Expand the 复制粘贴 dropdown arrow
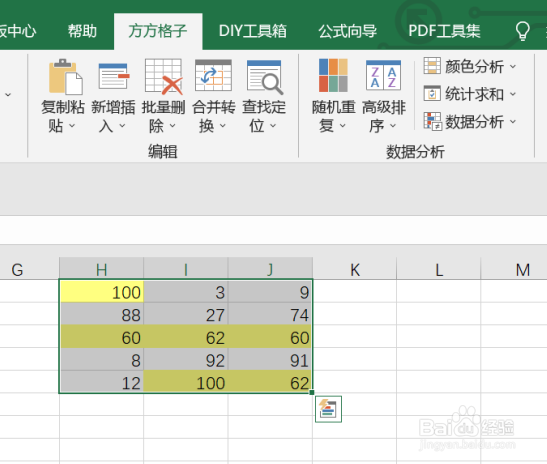This screenshot has height=464, width=547. pos(72,126)
